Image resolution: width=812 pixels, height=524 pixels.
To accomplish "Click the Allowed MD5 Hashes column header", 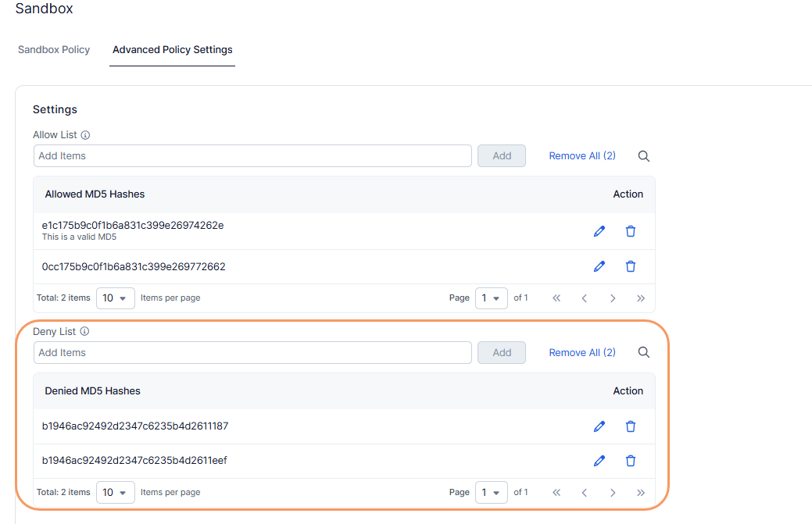I will (x=95, y=194).
